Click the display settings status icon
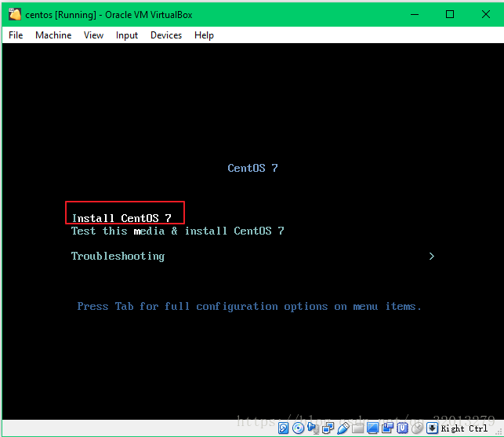Screen dimensions: 504x437 click(x=372, y=428)
